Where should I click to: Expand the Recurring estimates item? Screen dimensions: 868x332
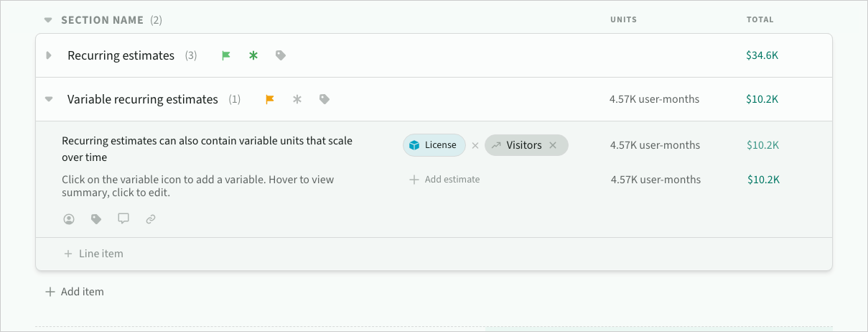49,55
